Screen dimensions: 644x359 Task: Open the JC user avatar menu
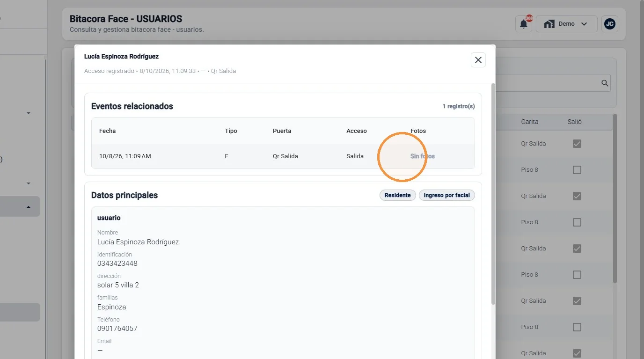pyautogui.click(x=609, y=24)
